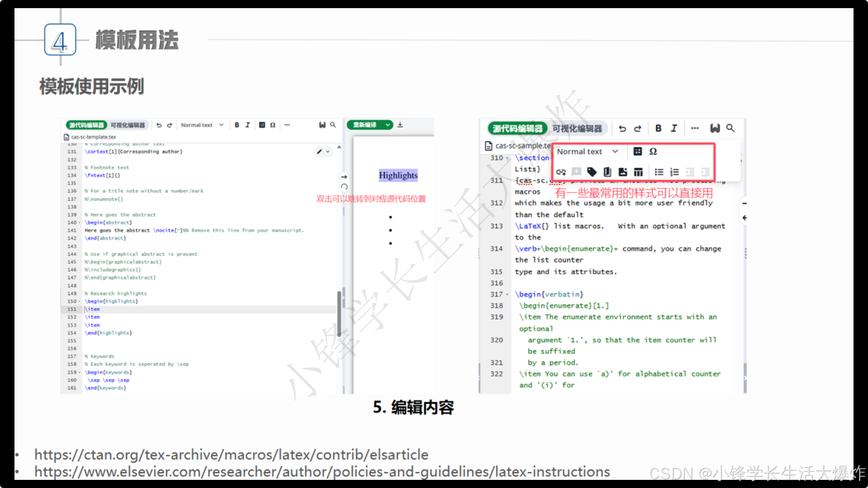The image size is (868, 488).
Task: Insert a bulleted list
Action: pos(659,172)
